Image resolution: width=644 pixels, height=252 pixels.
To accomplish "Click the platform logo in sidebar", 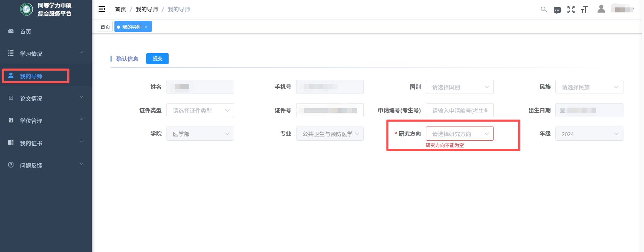I will pos(27,9).
